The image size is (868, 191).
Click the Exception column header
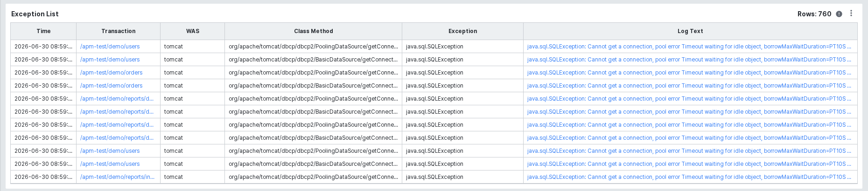click(x=463, y=31)
